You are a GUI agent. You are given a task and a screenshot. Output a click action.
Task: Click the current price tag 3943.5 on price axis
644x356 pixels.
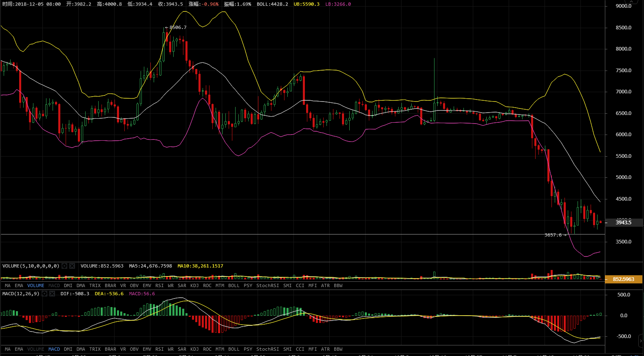pos(624,222)
